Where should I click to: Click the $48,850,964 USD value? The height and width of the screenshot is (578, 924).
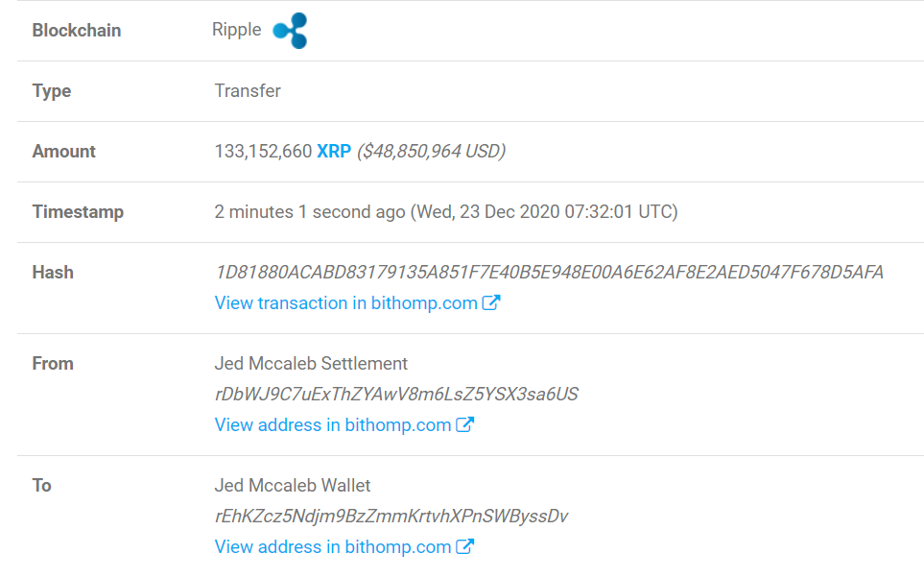click(431, 152)
